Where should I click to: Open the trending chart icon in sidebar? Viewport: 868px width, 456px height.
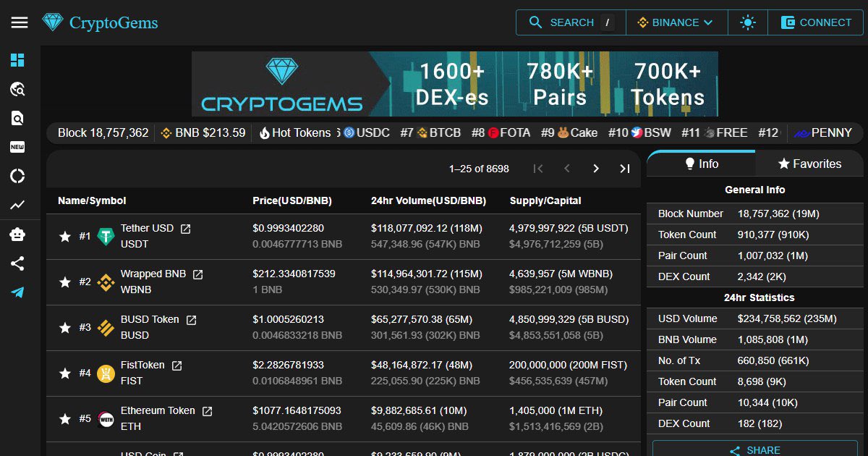(19, 205)
